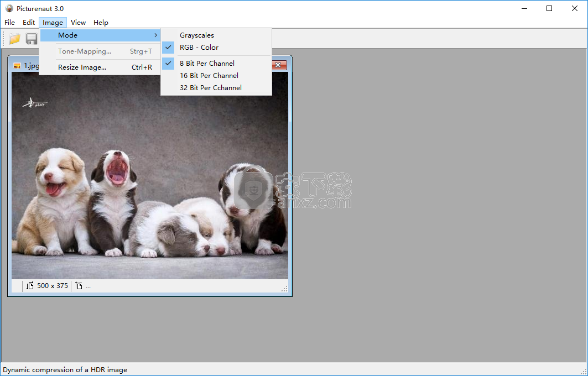Close the 1.jpg image window
Screen dimensions: 588x376
coord(278,65)
